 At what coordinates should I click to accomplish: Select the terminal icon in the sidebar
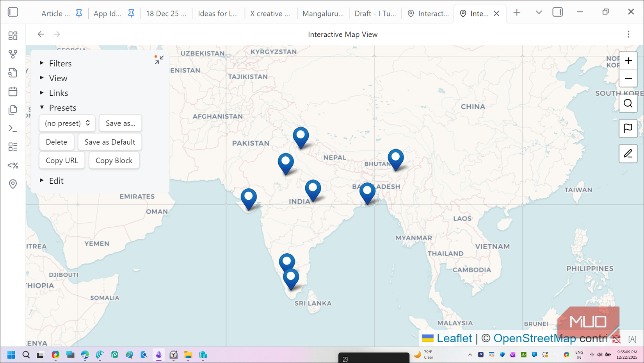pos(13,128)
